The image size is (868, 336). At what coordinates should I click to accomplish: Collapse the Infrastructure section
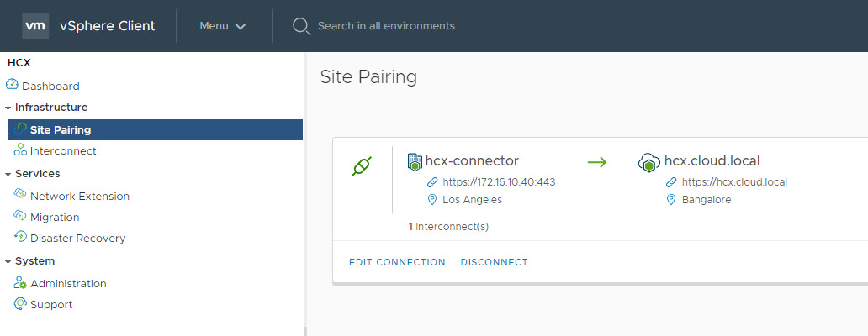8,108
